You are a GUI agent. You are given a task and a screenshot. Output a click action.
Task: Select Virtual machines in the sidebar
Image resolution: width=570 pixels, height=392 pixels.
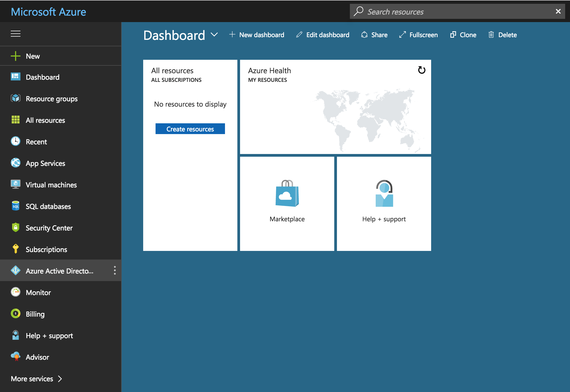[x=61, y=185]
